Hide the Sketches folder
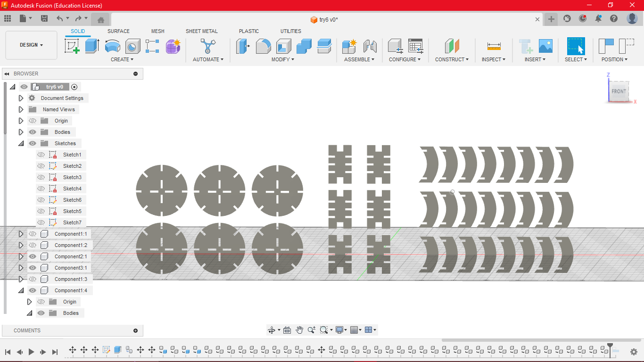The width and height of the screenshot is (644, 362). 33,143
